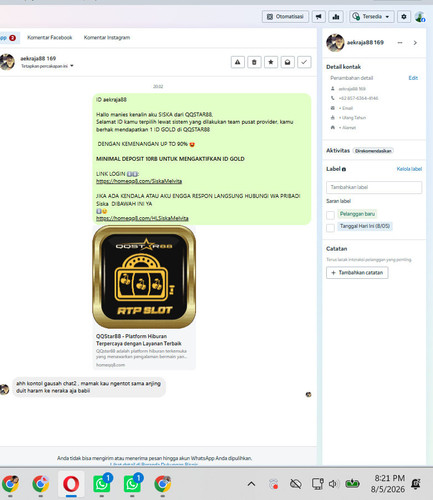Collapse contact panel with the chevron arrow
The image size is (433, 500).
415,43
